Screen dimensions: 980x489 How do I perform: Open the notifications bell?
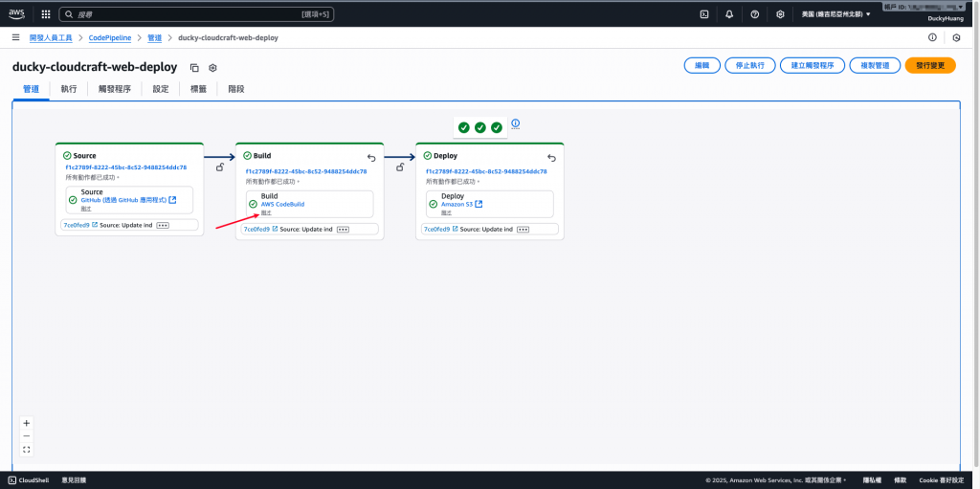click(x=729, y=13)
